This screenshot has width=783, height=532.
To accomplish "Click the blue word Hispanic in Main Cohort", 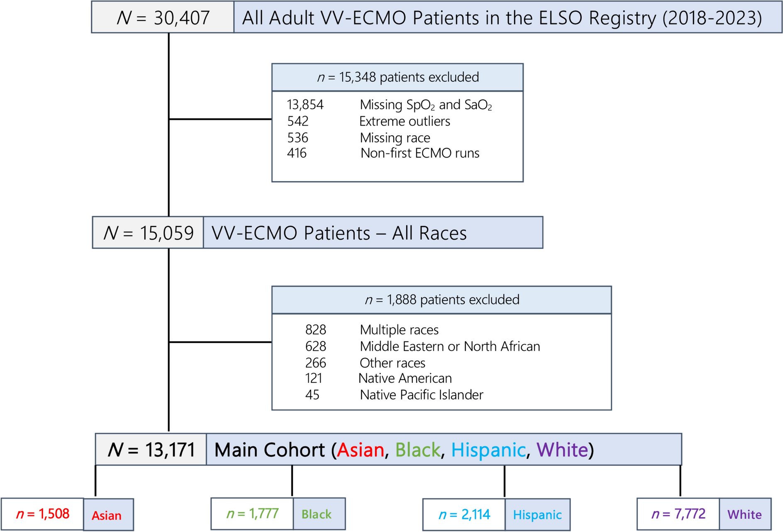I will coord(488,450).
